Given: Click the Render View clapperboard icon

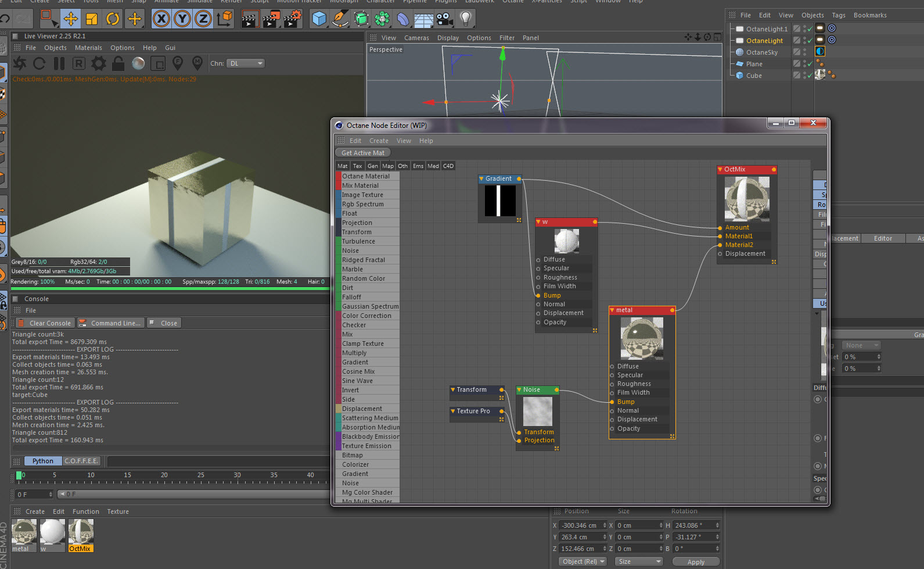Looking at the screenshot, I should pyautogui.click(x=249, y=19).
